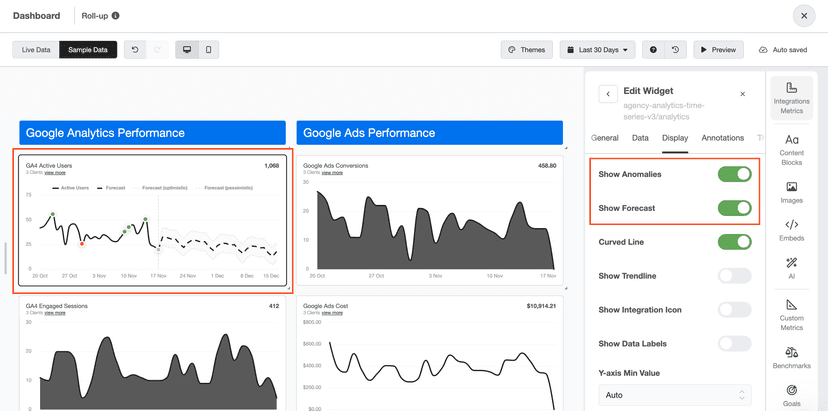
Task: Click the Auto saved cloud icon
Action: point(763,50)
